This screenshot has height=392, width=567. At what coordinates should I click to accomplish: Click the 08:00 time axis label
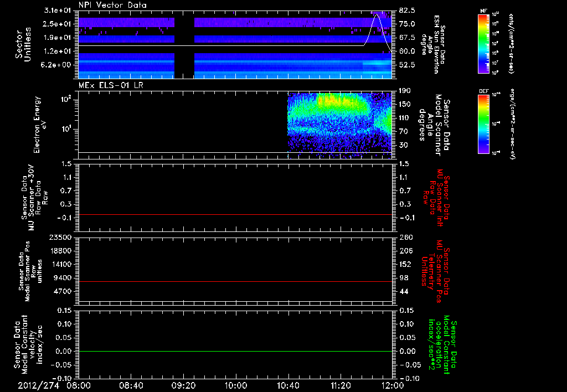pyautogui.click(x=79, y=385)
